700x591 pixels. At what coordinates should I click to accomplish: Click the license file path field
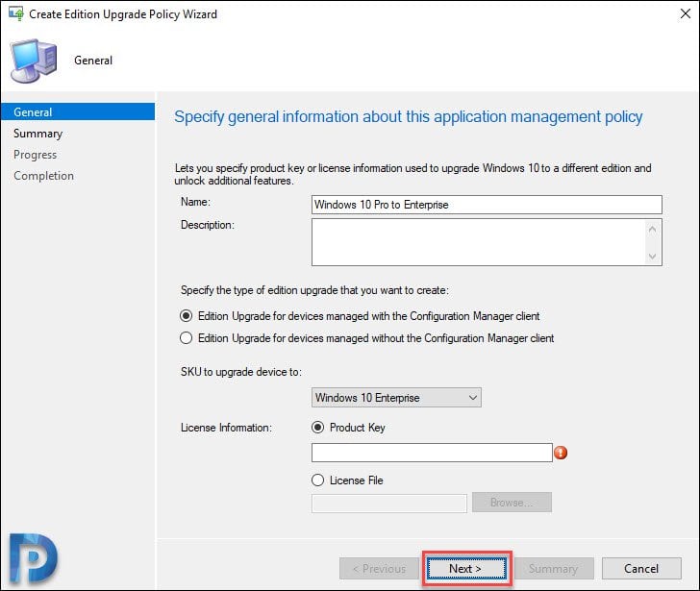pos(389,504)
